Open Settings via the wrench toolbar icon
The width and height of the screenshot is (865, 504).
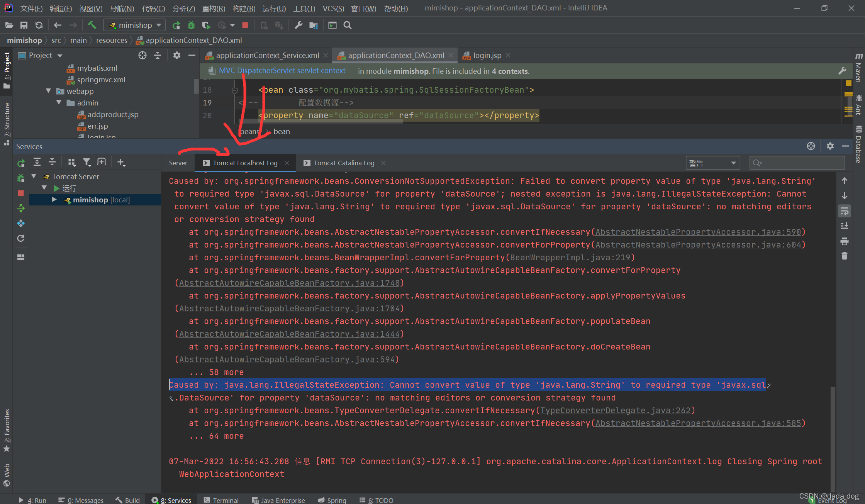298,25
